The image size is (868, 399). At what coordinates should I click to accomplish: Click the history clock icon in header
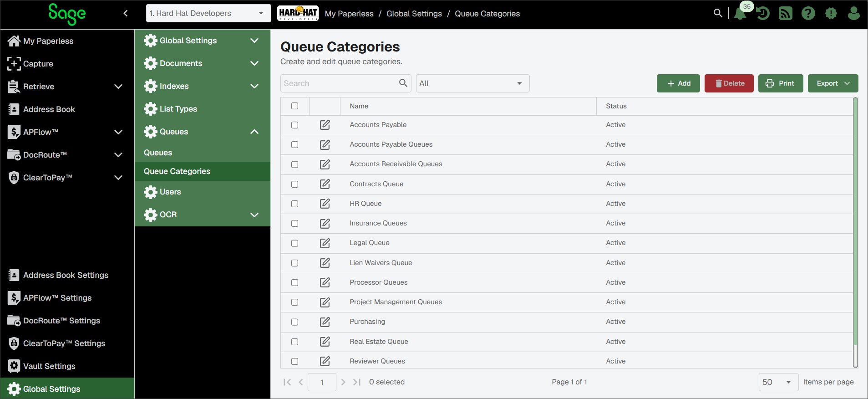[x=763, y=14]
